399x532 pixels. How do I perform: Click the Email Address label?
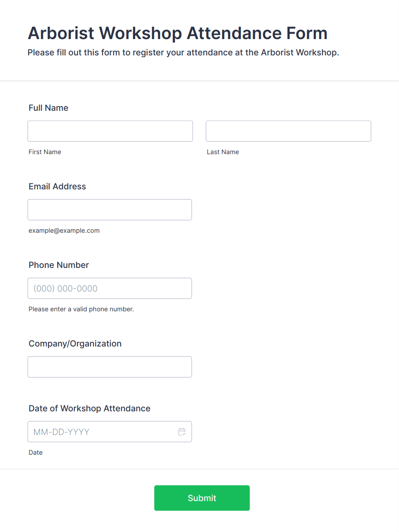point(57,186)
